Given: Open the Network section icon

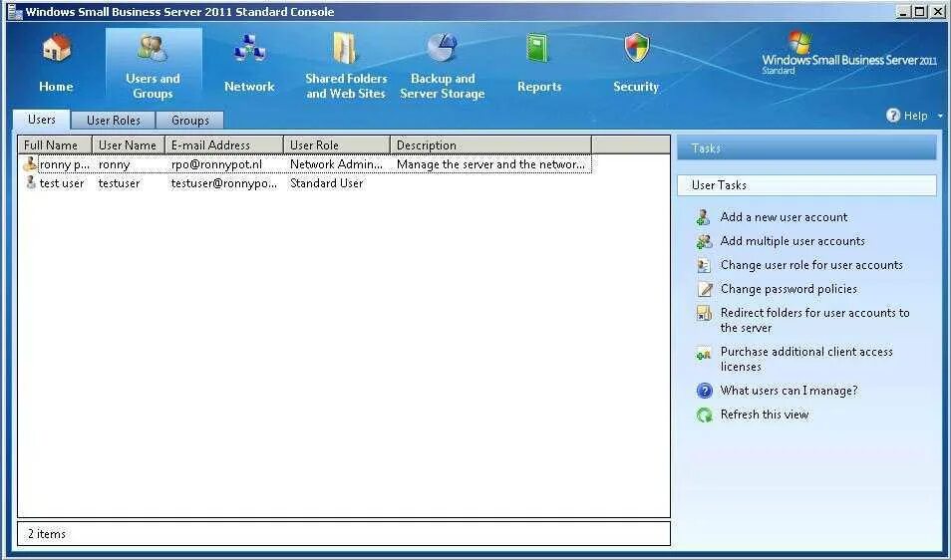Looking at the screenshot, I should point(249,49).
